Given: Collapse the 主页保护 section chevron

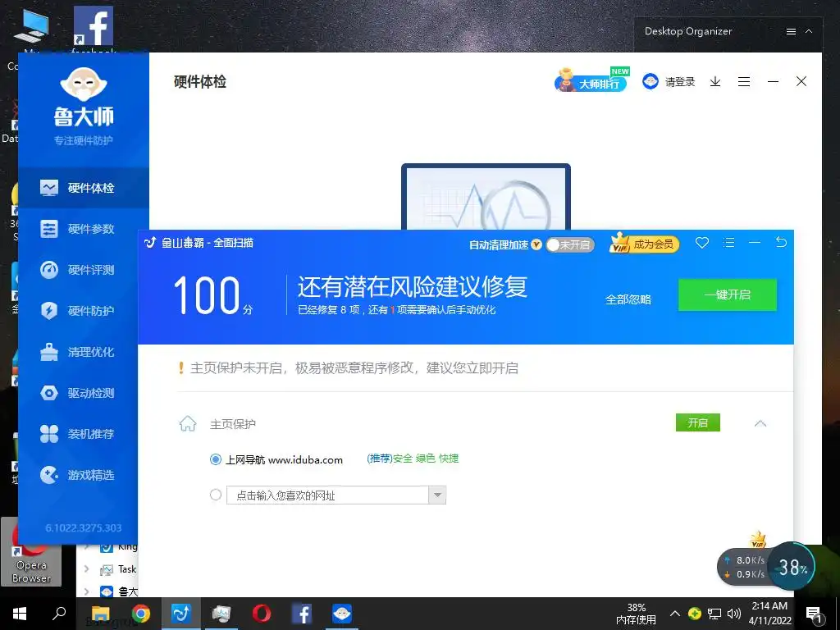Looking at the screenshot, I should coord(760,423).
